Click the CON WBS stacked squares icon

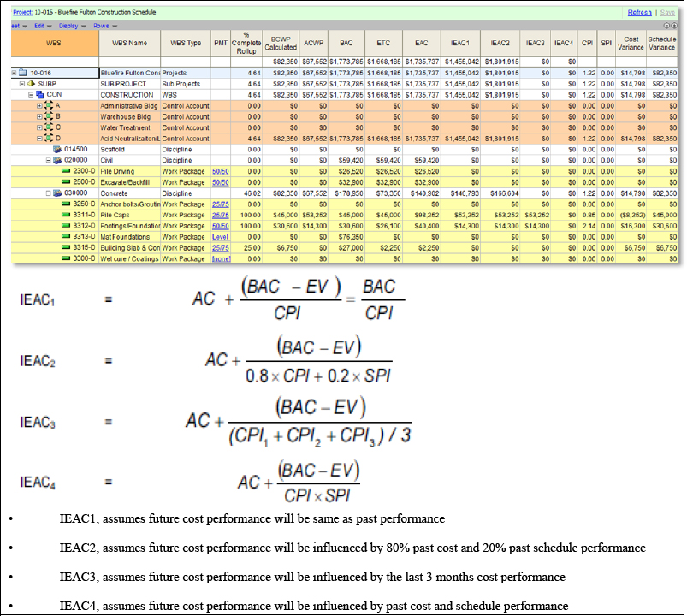pyautogui.click(x=40, y=94)
